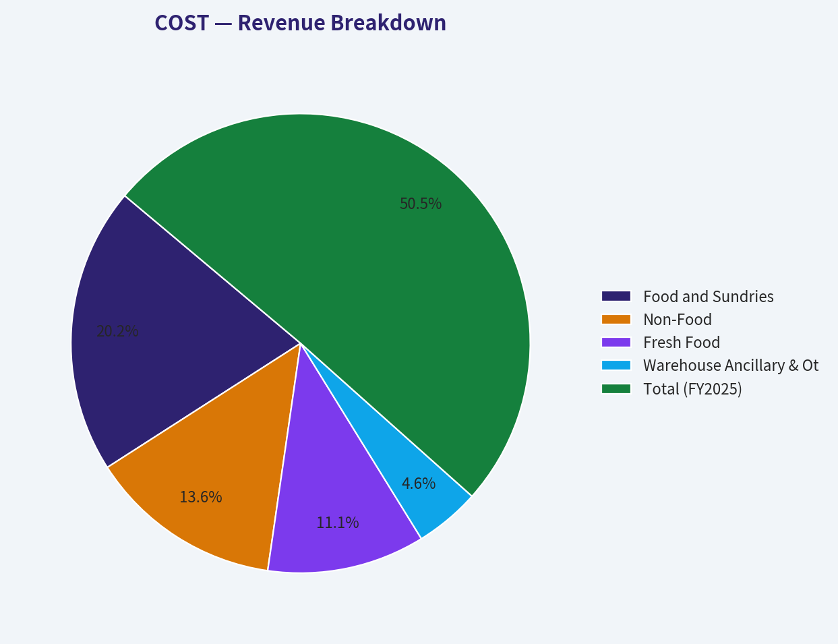838x644 pixels.
Task: Click the blue Warehouse Ancillary legend swatch
Action: pos(616,365)
